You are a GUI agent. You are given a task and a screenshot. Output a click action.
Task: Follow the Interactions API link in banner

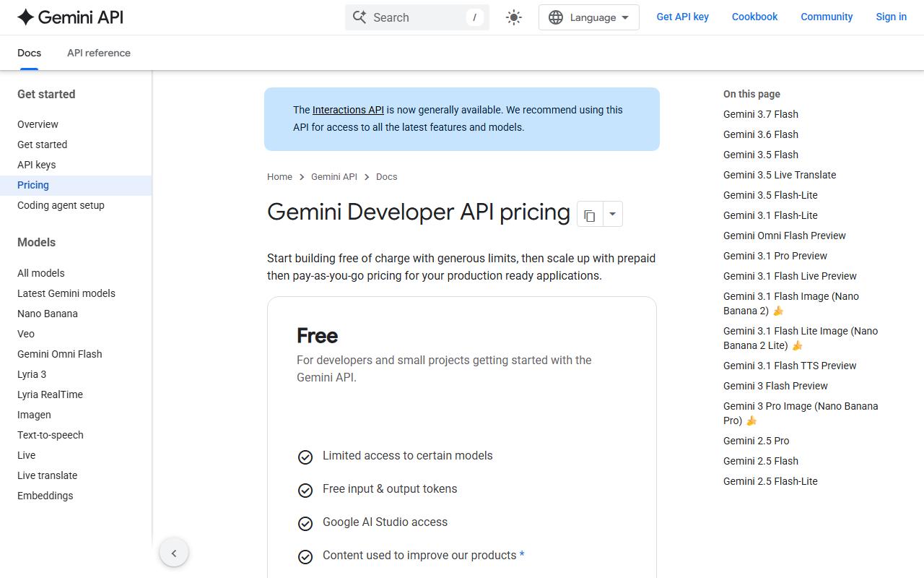pyautogui.click(x=348, y=110)
